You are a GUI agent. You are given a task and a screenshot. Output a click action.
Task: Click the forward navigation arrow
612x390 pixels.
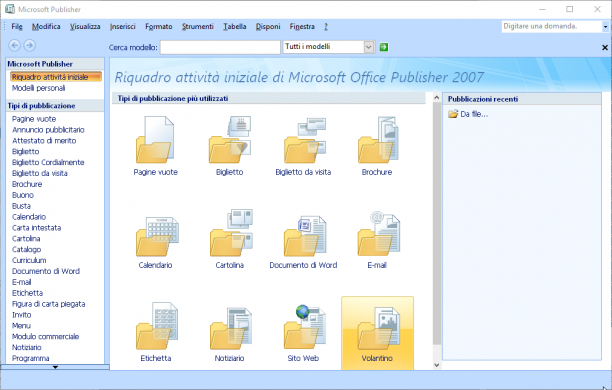point(30,45)
